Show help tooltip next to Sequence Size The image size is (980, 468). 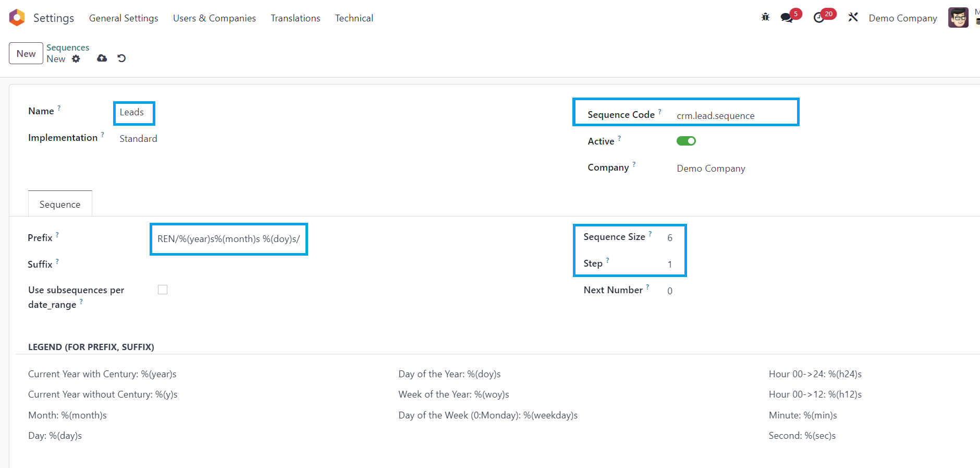pos(650,234)
